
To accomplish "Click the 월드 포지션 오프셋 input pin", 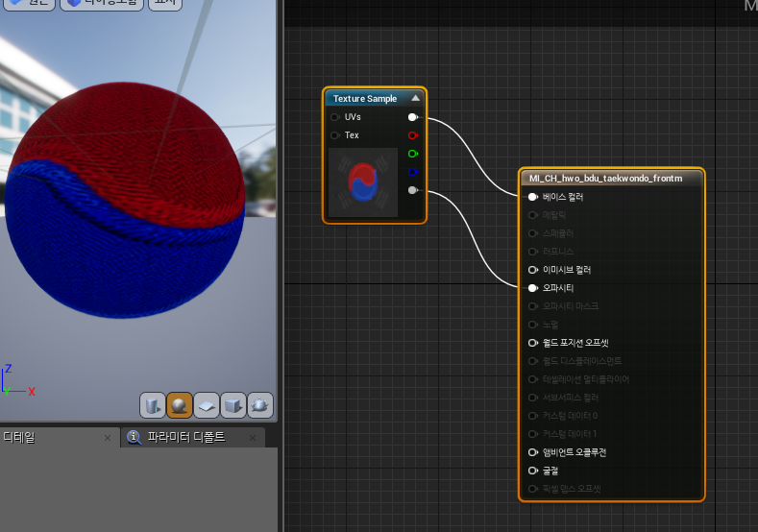I will click(x=533, y=343).
